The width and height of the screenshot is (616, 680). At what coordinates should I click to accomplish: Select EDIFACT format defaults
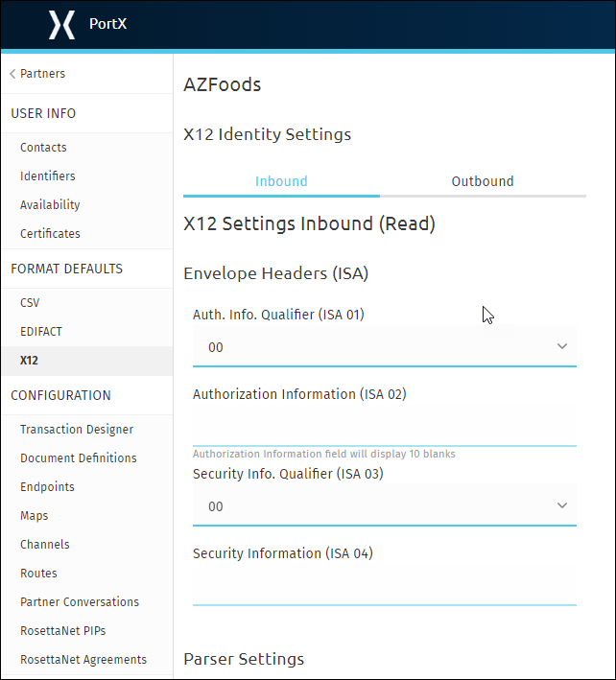(x=41, y=331)
